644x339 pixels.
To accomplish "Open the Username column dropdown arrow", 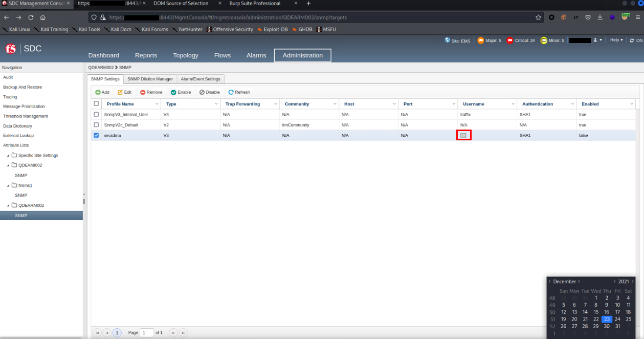I will pos(513,104).
